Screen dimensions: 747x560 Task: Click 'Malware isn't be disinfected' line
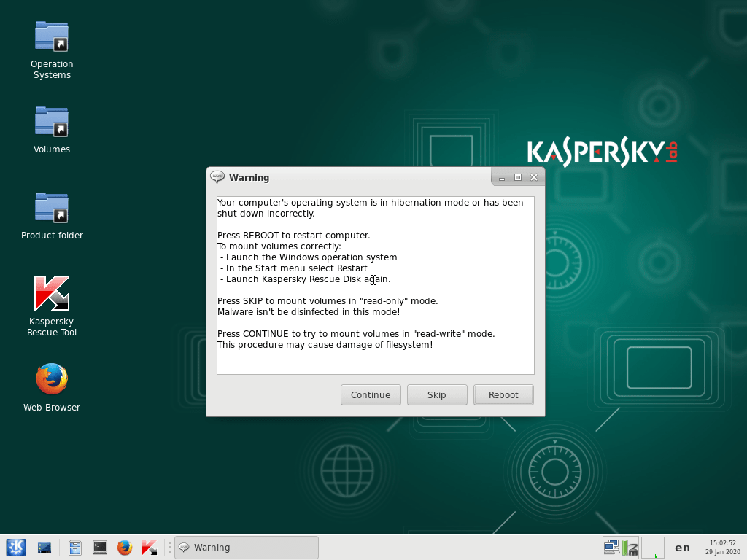pos(309,312)
